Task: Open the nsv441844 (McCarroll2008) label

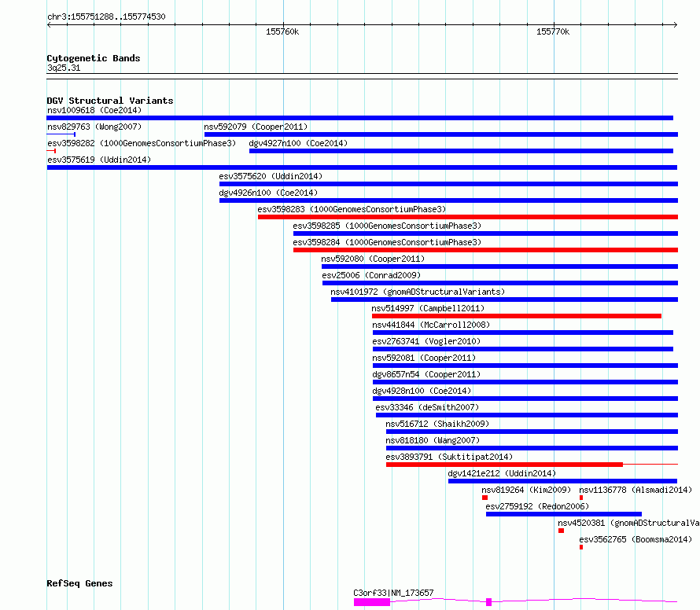Action: (431, 325)
